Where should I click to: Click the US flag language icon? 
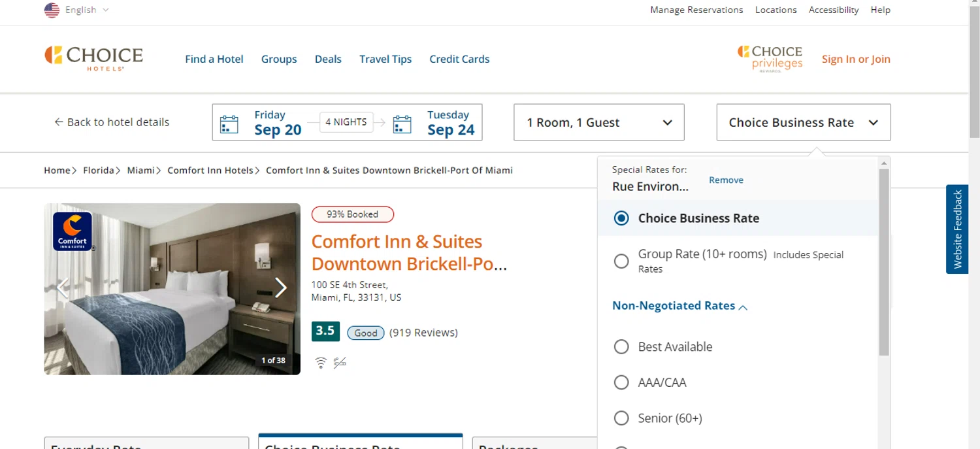pos(52,10)
